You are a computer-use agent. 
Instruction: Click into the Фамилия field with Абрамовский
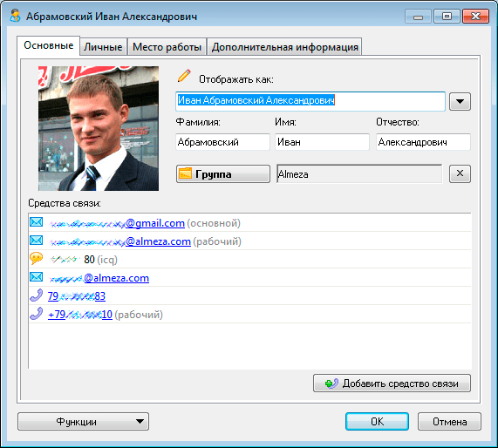click(x=222, y=142)
